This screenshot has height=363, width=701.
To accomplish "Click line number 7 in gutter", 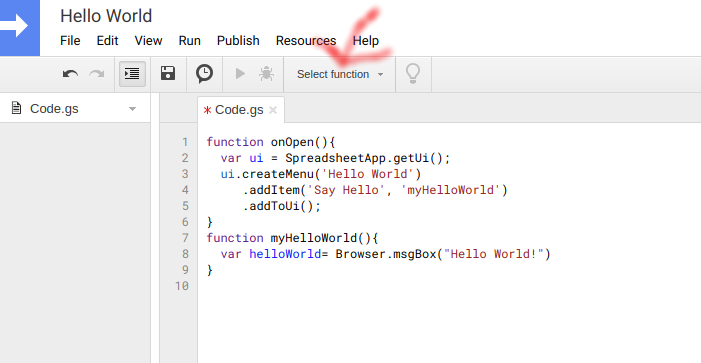I will tap(185, 238).
